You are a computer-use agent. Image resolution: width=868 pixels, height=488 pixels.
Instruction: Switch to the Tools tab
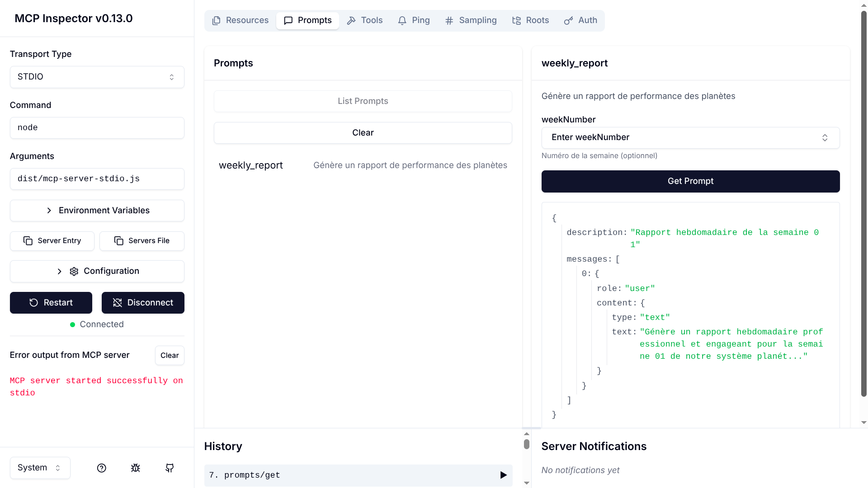(x=365, y=20)
